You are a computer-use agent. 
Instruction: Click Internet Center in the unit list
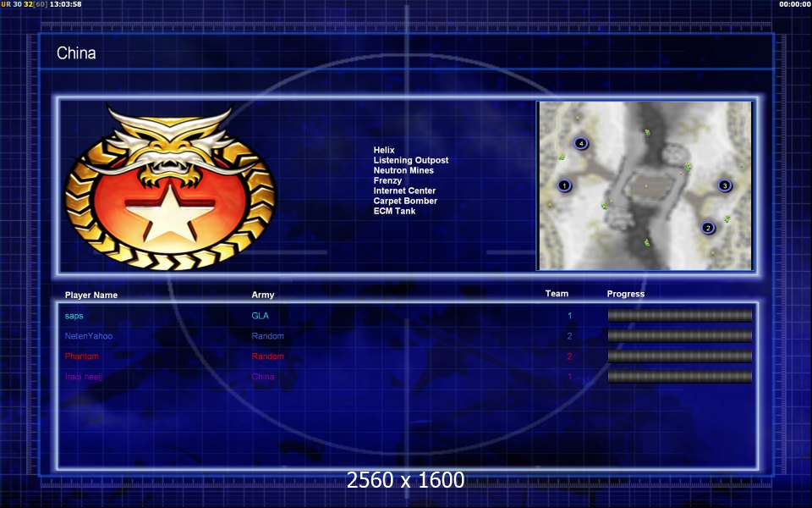pos(404,190)
